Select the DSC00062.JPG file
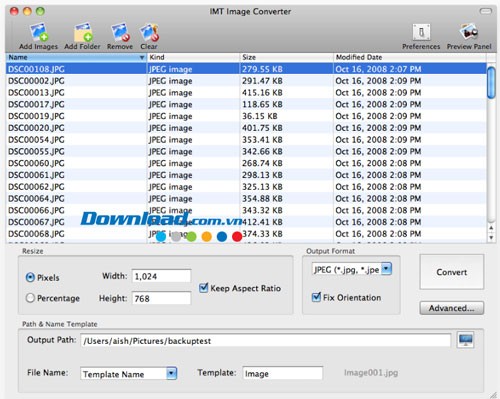 point(246,187)
